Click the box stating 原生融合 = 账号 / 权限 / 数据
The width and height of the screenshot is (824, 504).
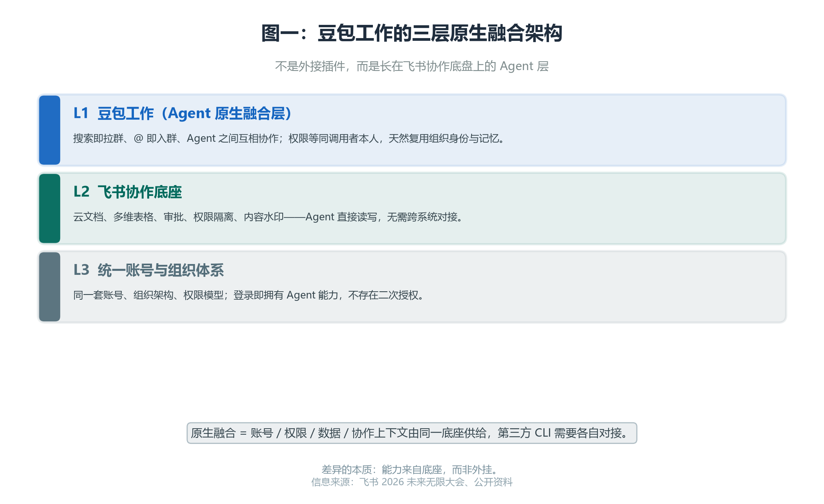pyautogui.click(x=412, y=433)
